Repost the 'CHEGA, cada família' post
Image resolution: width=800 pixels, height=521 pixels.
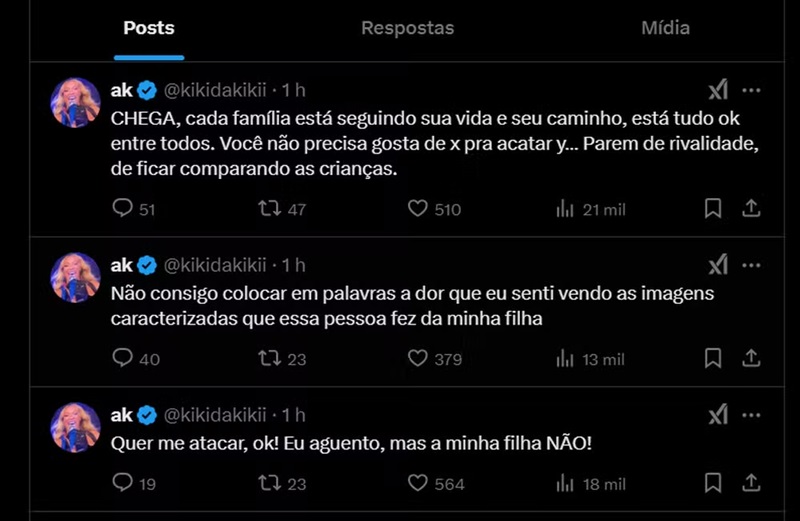(269, 209)
